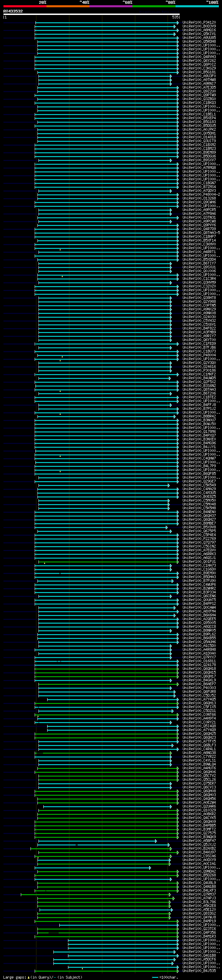This screenshot has height=980, width=222.
Task: Click UniRef100_Q8TAA3-5 label
Action: tap(201, 233)
